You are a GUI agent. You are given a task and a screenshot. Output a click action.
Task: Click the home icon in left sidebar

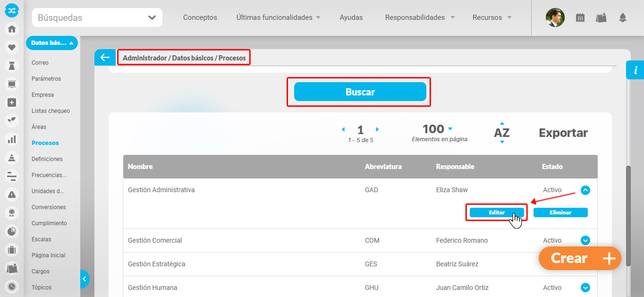[12, 29]
